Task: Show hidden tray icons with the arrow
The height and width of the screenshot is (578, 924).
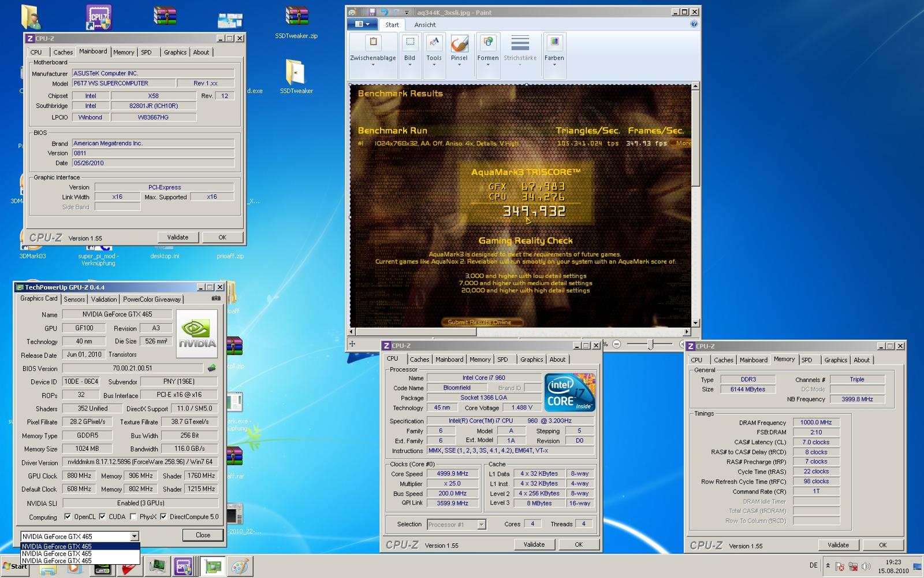Action: [828, 566]
